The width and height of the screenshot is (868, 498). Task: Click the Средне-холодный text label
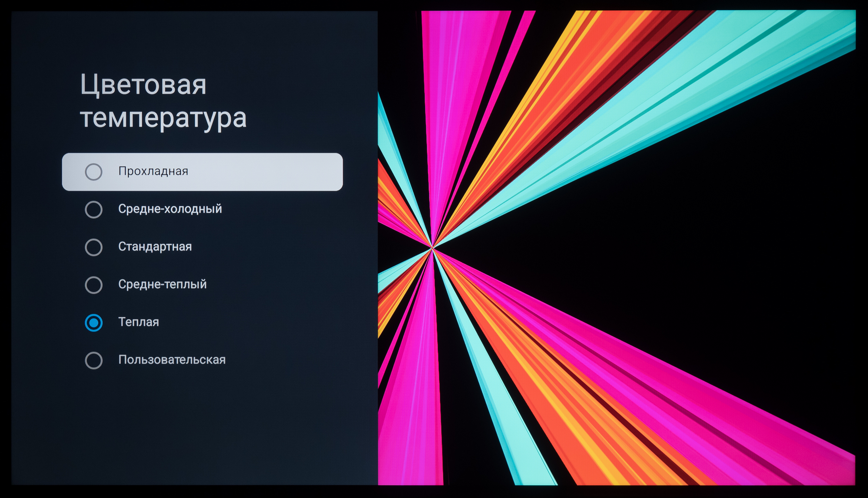(170, 209)
